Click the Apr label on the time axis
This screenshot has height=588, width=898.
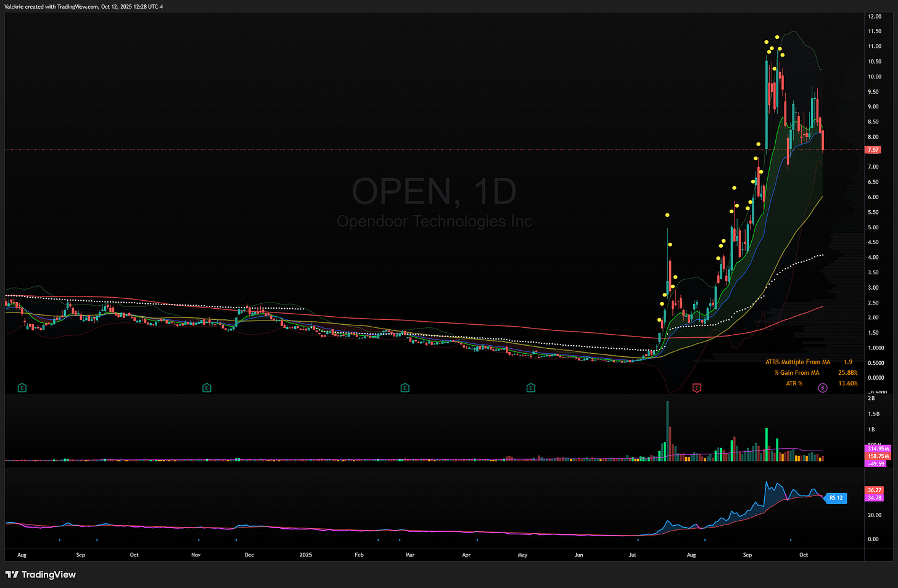(466, 555)
